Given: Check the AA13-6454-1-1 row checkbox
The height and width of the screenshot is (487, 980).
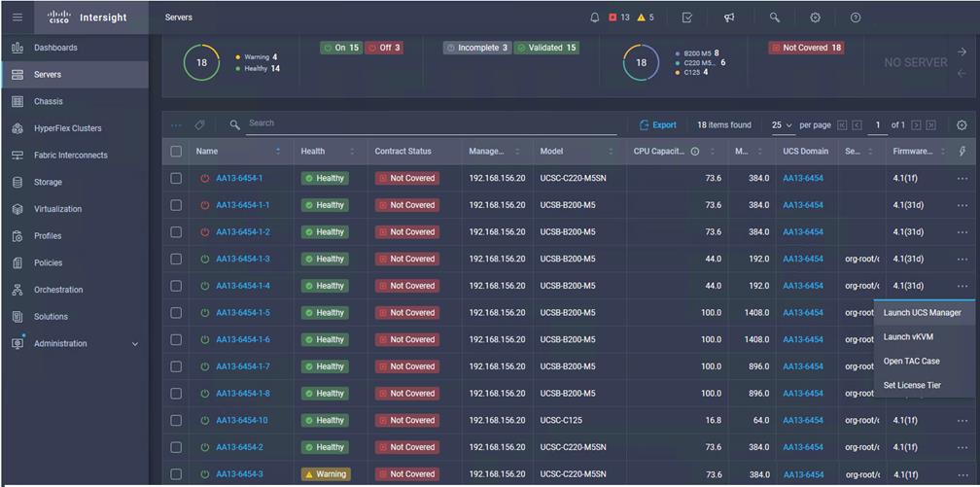Looking at the screenshot, I should 176,205.
